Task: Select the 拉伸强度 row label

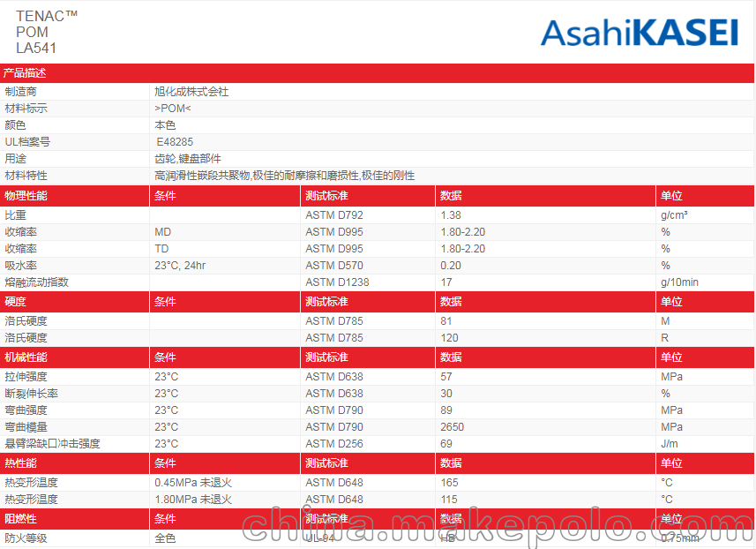Action: (26, 377)
